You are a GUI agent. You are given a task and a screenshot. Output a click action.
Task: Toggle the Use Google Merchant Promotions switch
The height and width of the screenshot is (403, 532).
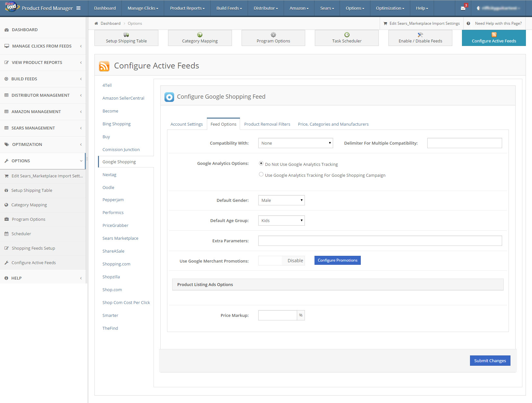tap(281, 261)
